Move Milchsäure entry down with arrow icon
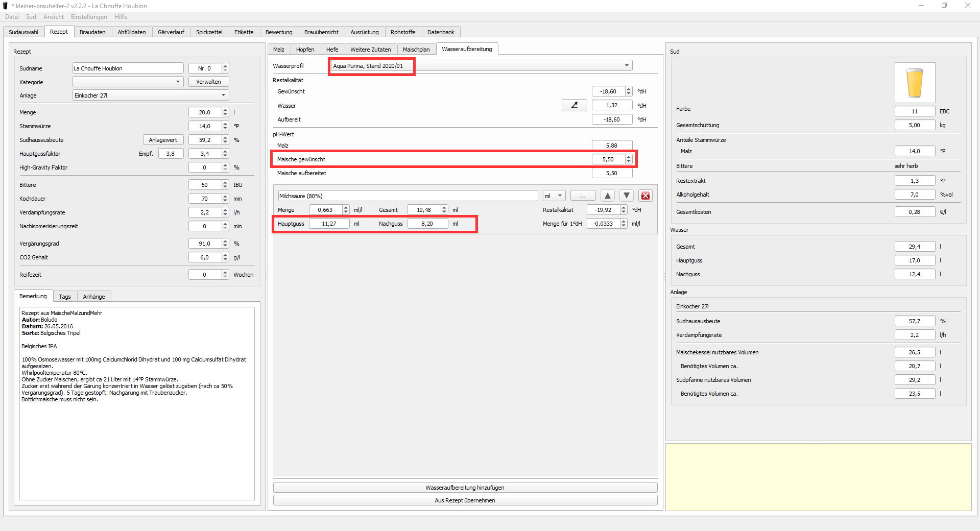The height and width of the screenshot is (531, 980). tap(627, 196)
